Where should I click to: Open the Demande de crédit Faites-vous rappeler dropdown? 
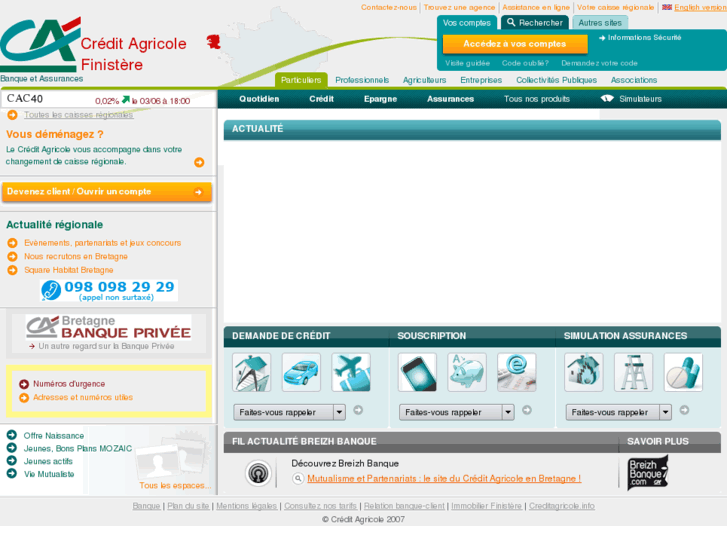click(x=289, y=412)
